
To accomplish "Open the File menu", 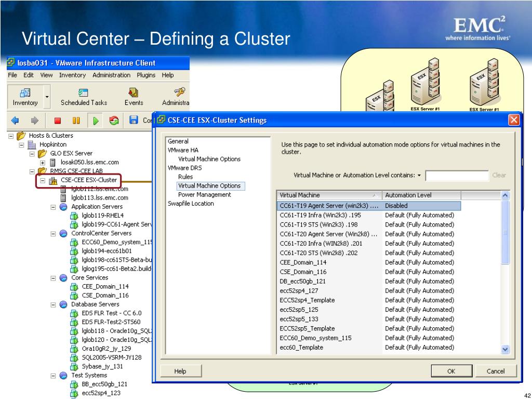I will [12, 75].
